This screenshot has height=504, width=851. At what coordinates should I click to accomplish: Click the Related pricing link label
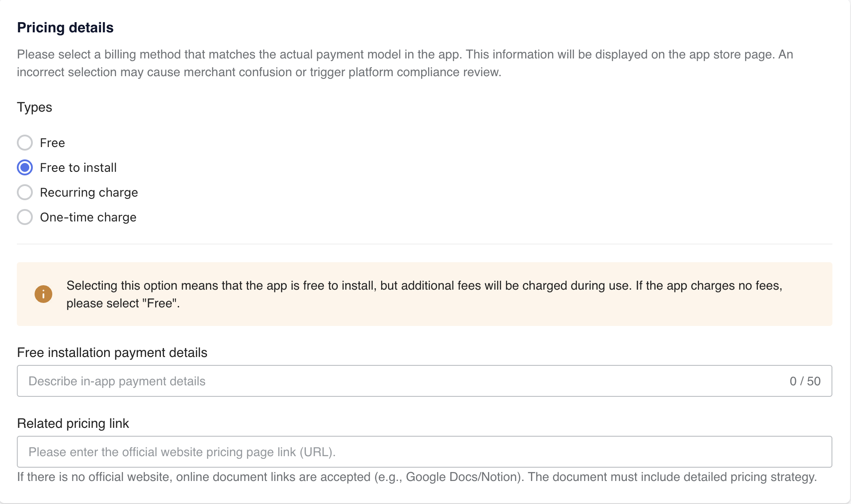(x=73, y=423)
